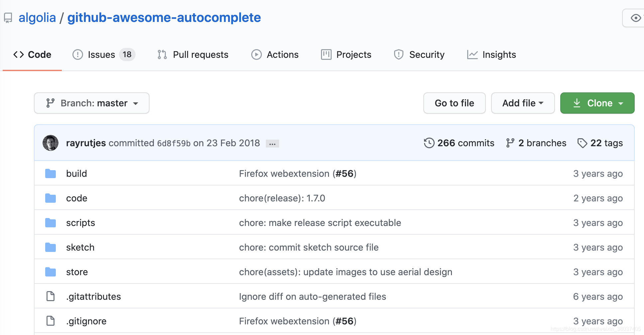
Task: Click the store folder icon
Action: (x=51, y=272)
